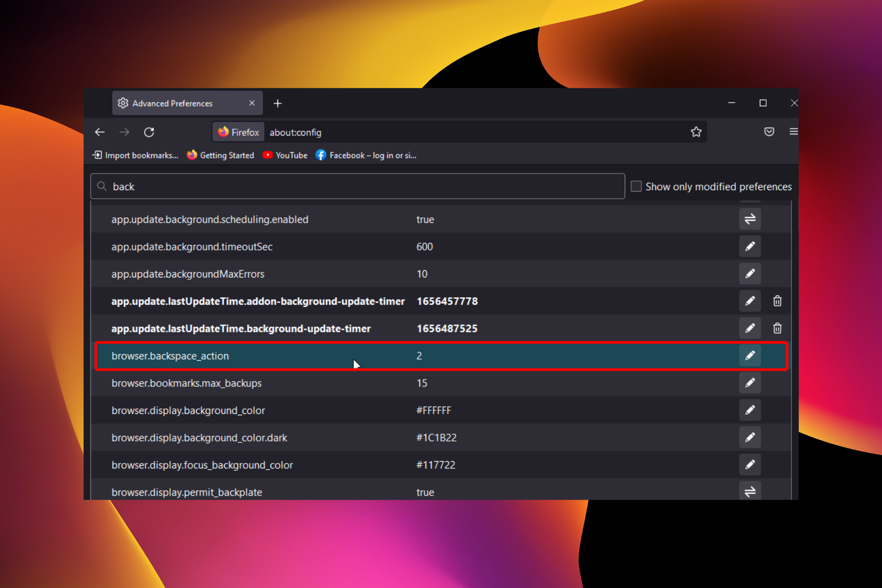Screen dimensions: 882x588
Task: Edit browser.display.background_color value
Action: point(750,410)
